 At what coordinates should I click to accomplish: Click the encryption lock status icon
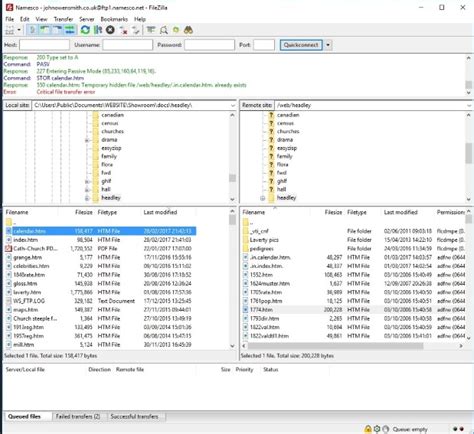click(x=368, y=429)
